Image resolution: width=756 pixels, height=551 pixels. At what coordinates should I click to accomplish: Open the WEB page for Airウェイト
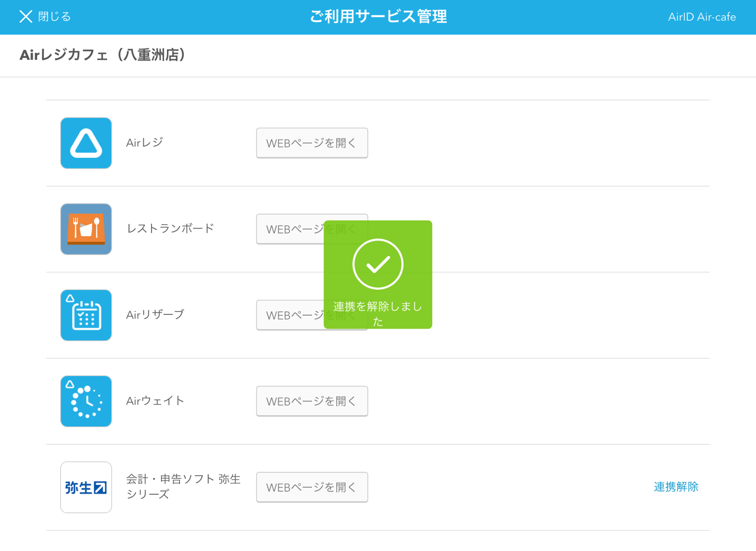pos(312,401)
